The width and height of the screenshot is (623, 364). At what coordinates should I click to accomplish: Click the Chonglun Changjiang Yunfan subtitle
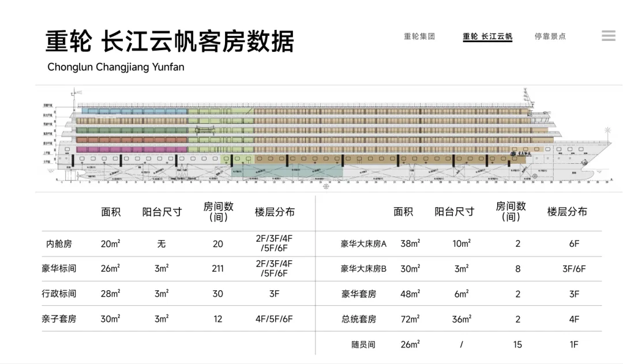(x=116, y=67)
